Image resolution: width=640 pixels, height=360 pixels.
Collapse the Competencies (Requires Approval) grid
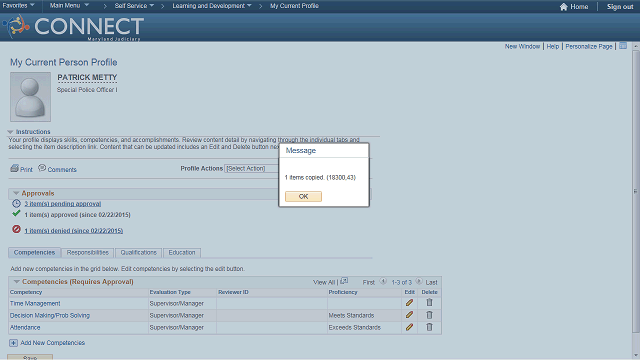pyautogui.click(x=16, y=282)
